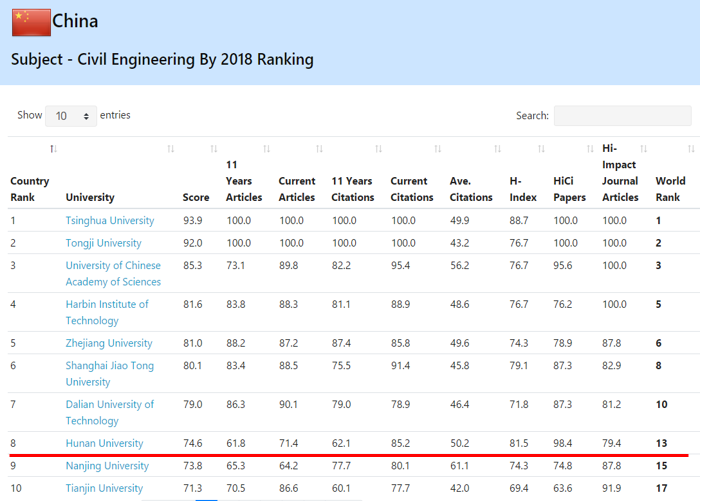Sort by Score column header

(195, 197)
